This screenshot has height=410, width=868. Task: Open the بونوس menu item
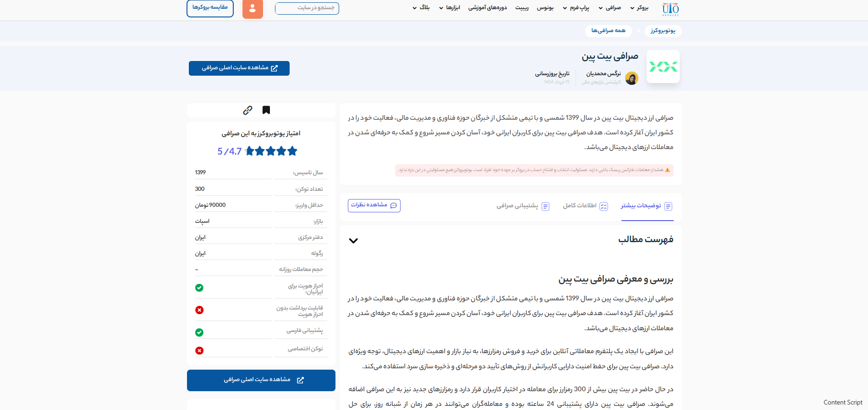[x=545, y=8]
